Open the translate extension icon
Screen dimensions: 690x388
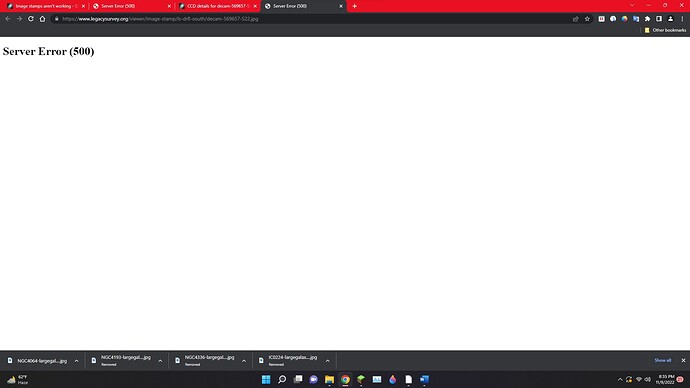point(636,19)
